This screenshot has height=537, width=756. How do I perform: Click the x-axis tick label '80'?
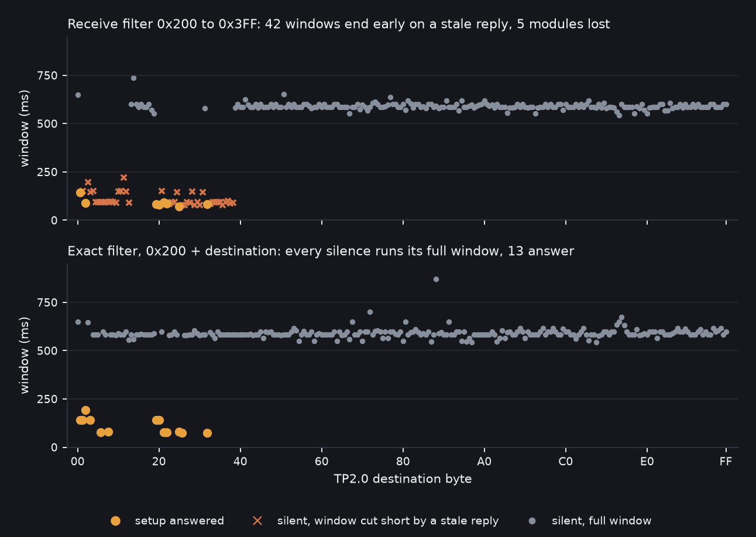(x=403, y=461)
